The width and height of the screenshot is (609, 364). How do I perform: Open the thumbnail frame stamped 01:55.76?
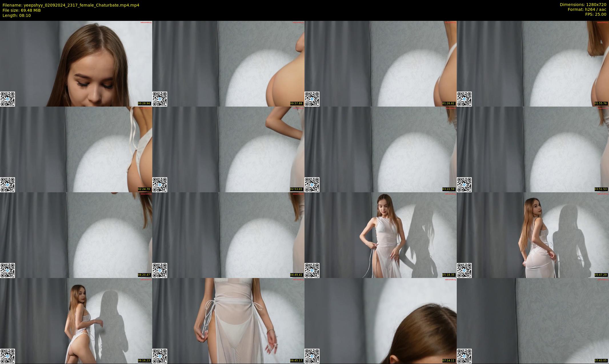coord(533,63)
